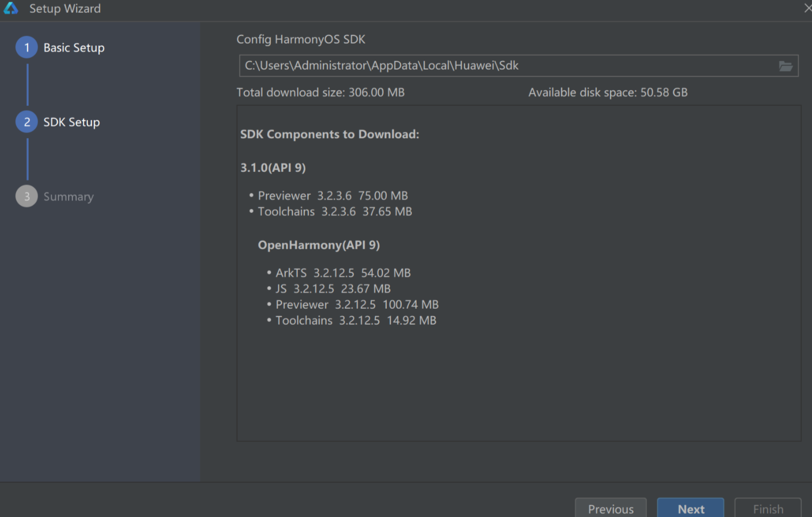
Task: Click the step 2 circle icon
Action: tap(27, 122)
